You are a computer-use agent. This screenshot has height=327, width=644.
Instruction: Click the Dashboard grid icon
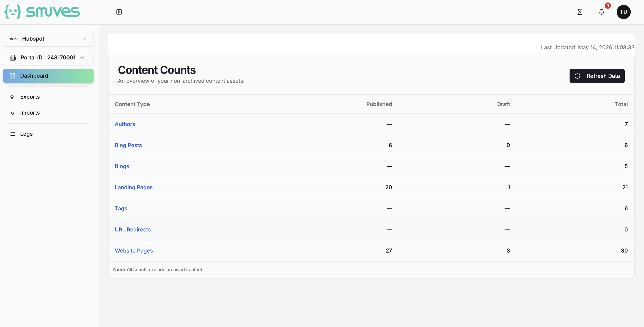[x=12, y=76]
